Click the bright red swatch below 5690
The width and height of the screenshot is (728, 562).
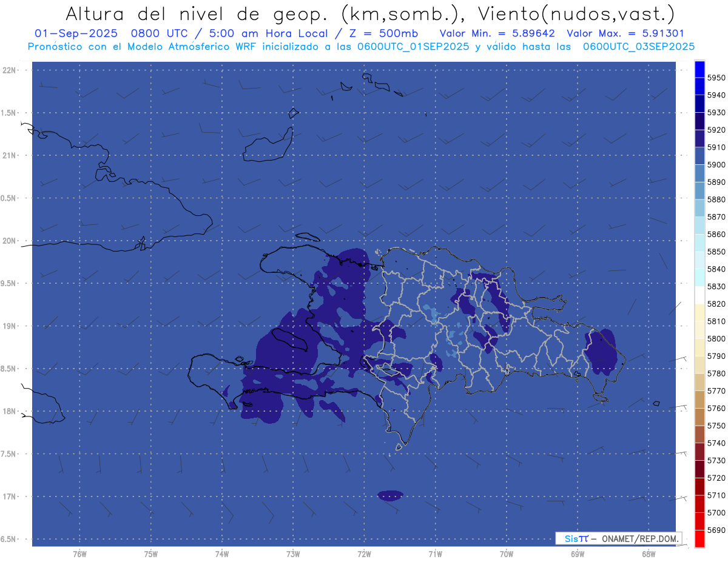click(699, 538)
